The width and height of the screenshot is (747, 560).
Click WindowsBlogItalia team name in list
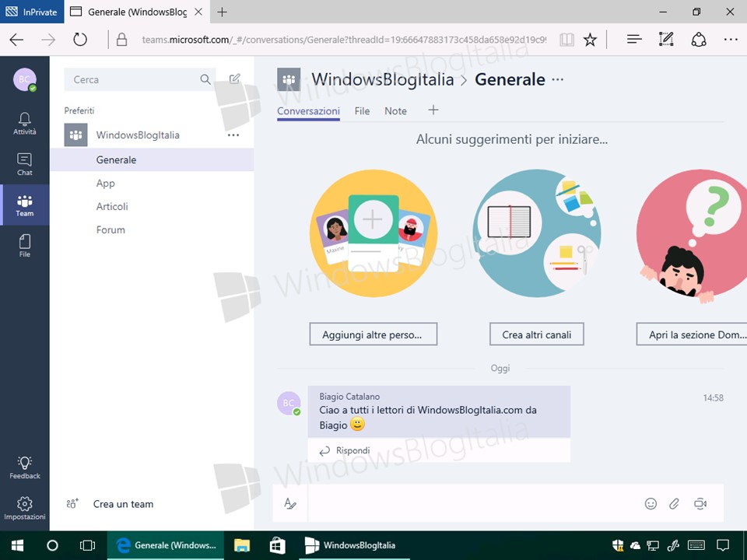(138, 135)
